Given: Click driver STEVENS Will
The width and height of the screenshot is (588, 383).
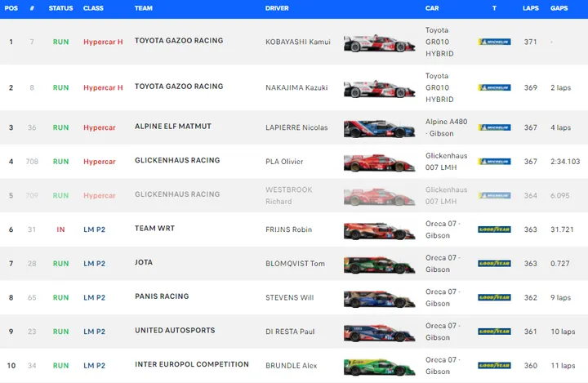Looking at the screenshot, I should [289, 298].
